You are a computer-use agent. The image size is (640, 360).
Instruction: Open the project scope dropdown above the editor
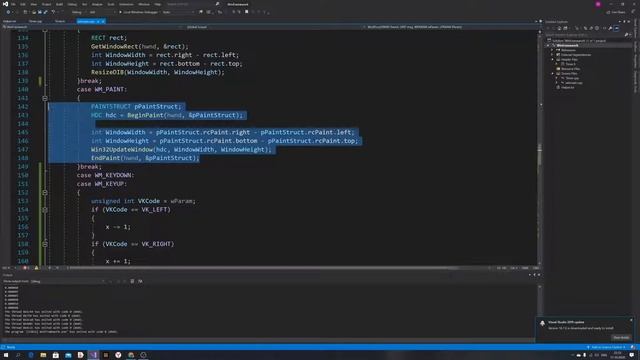point(91,27)
